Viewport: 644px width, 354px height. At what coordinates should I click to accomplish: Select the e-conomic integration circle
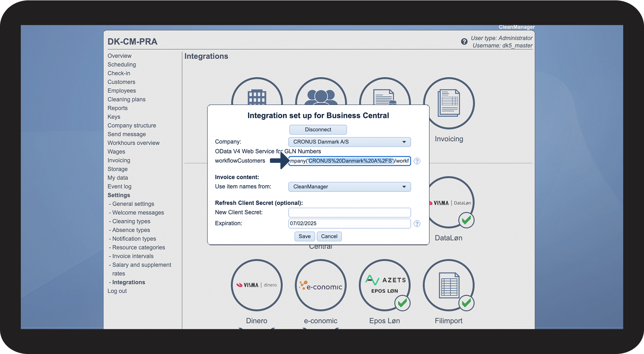[320, 285]
